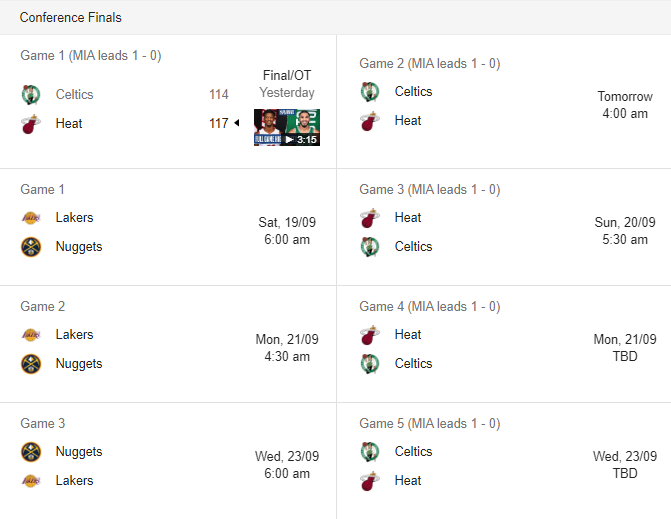Click the Nuggets logo in Wed 23/09 Game 3
671x519 pixels.
point(31,452)
